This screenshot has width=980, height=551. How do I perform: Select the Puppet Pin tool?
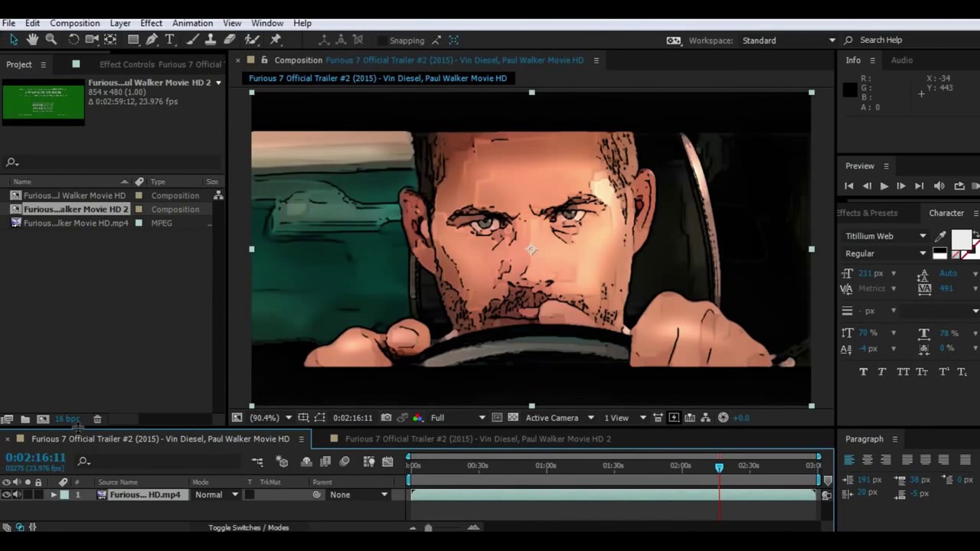276,40
